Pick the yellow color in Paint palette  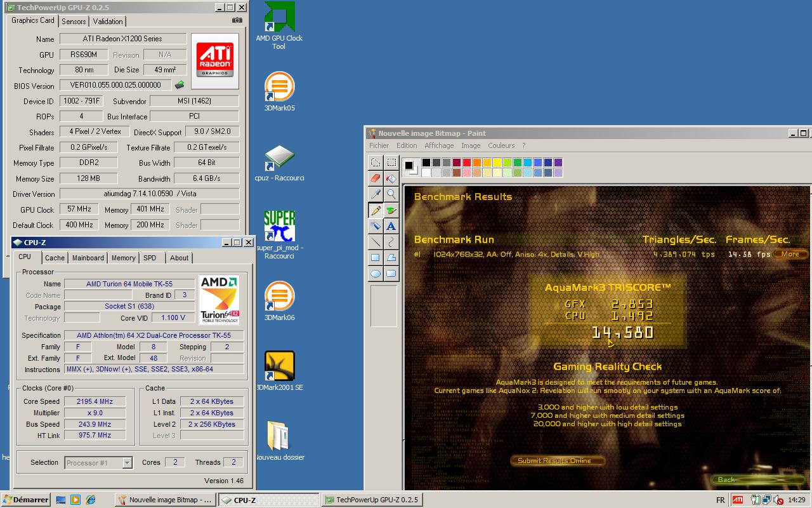[x=497, y=163]
